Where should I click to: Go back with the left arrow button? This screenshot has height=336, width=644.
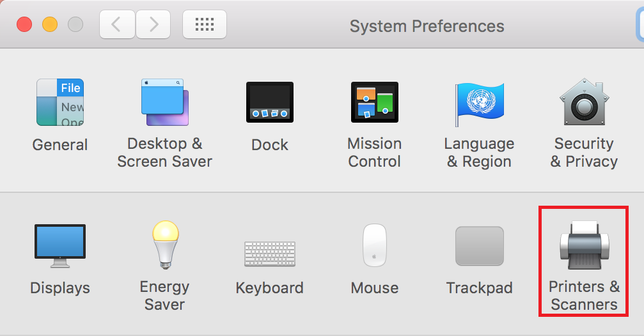[117, 25]
